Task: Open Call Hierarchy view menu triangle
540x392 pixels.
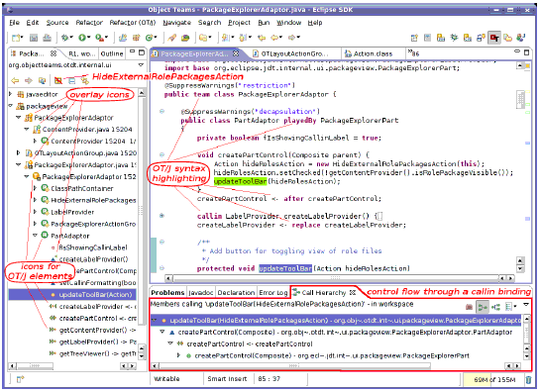Action: (526, 305)
